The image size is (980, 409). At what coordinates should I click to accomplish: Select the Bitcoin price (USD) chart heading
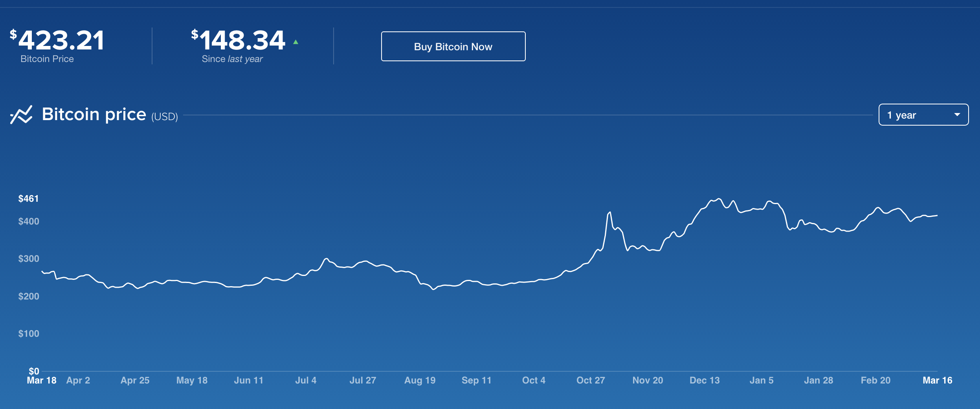110,115
